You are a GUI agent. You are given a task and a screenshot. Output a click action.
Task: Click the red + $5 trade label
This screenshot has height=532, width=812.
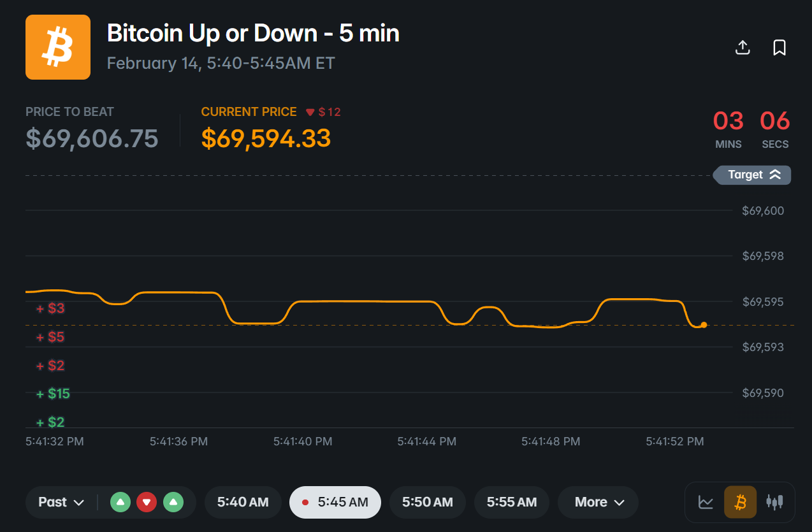[x=50, y=337]
